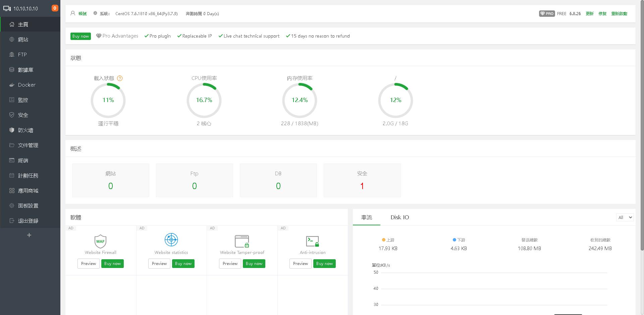This screenshot has width=644, height=315.
Task: Open the All network interface dropdown
Action: pyautogui.click(x=625, y=217)
